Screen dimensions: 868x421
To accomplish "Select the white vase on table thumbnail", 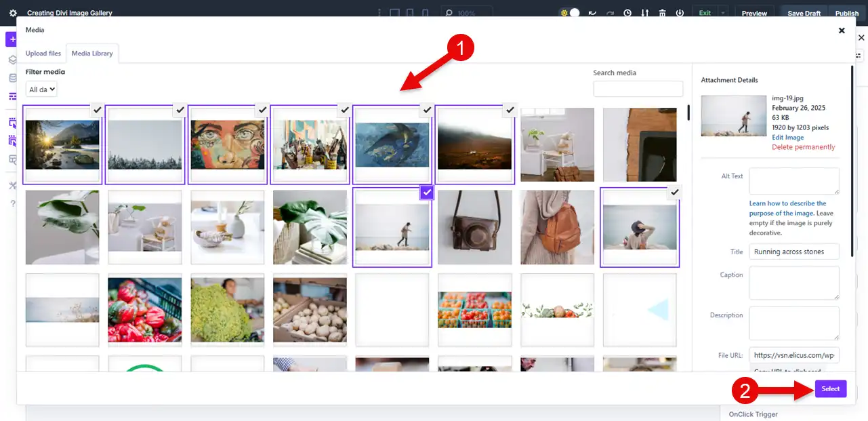I will point(227,227).
